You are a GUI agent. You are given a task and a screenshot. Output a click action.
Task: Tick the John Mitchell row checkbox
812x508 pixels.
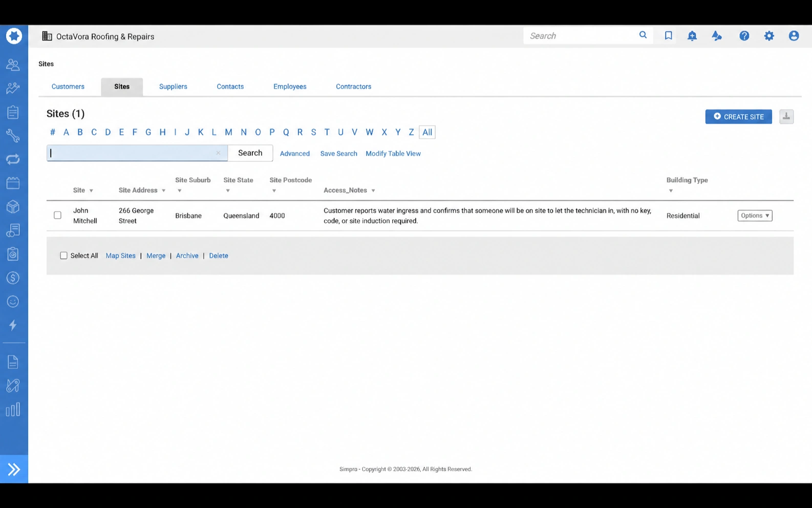coord(57,215)
